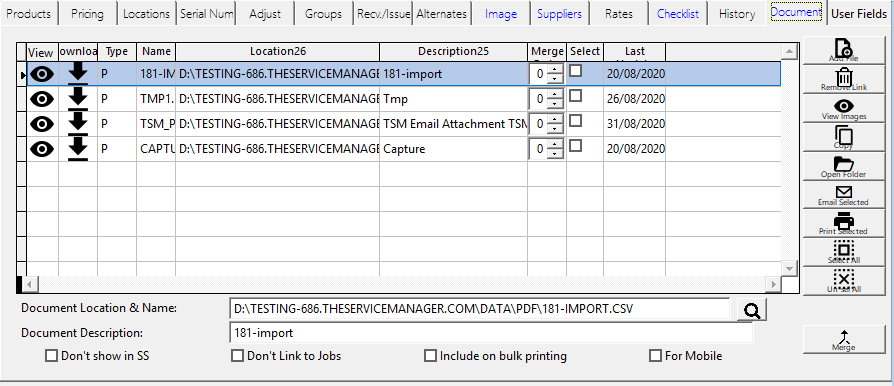Increase merge order for Tmp row
Viewport: 894px width, 386px height.
(x=555, y=94)
